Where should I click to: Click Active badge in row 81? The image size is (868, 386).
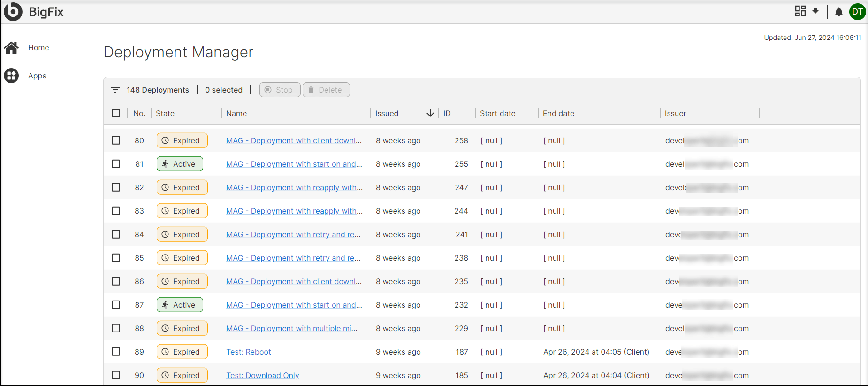(180, 164)
